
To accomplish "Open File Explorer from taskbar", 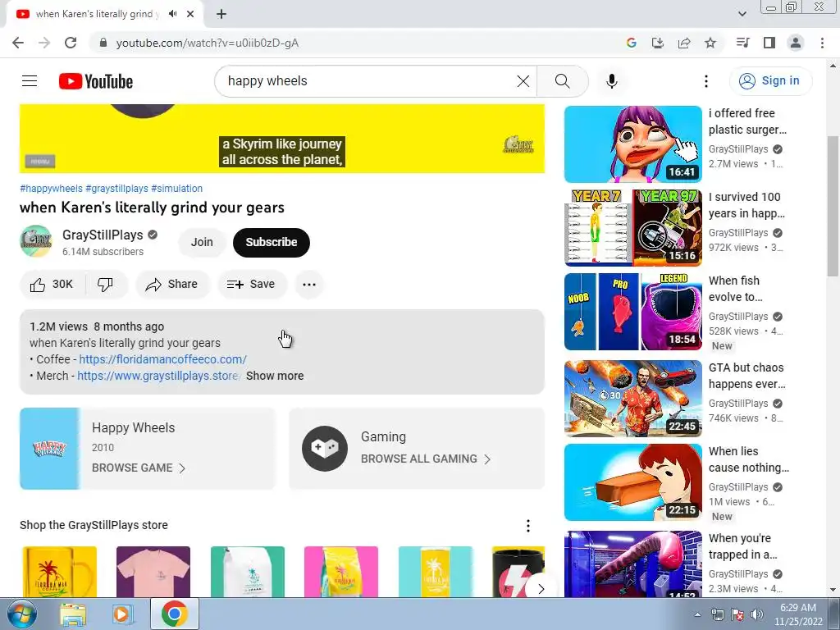I will (x=73, y=614).
